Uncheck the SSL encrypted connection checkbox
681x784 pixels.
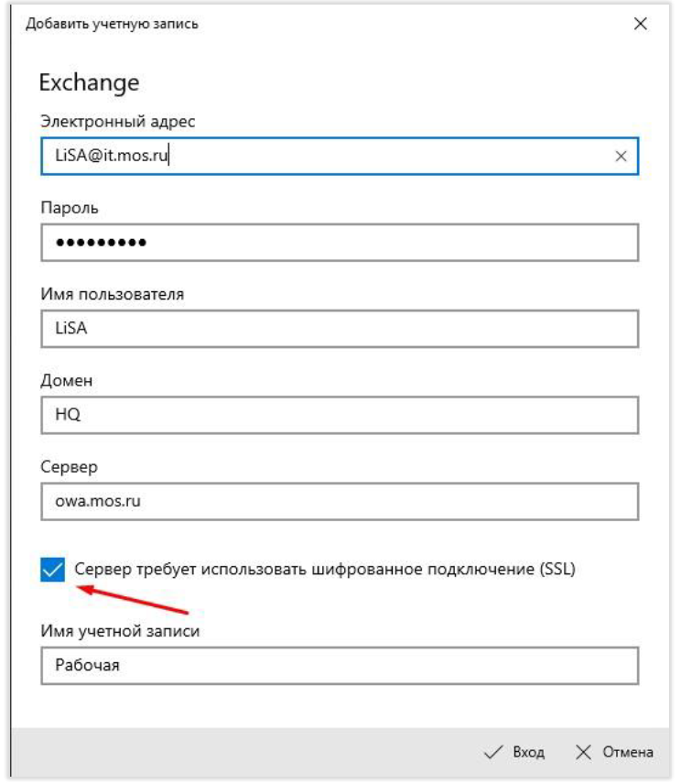(53, 570)
